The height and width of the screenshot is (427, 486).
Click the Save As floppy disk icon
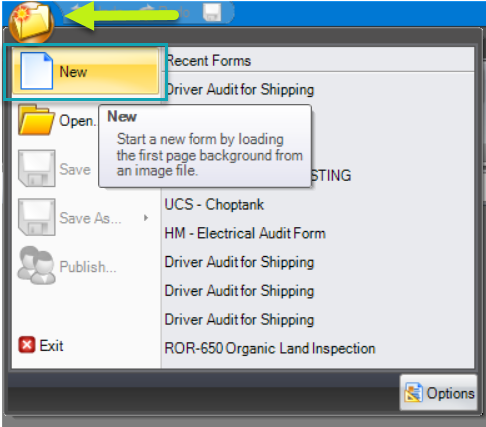point(36,217)
